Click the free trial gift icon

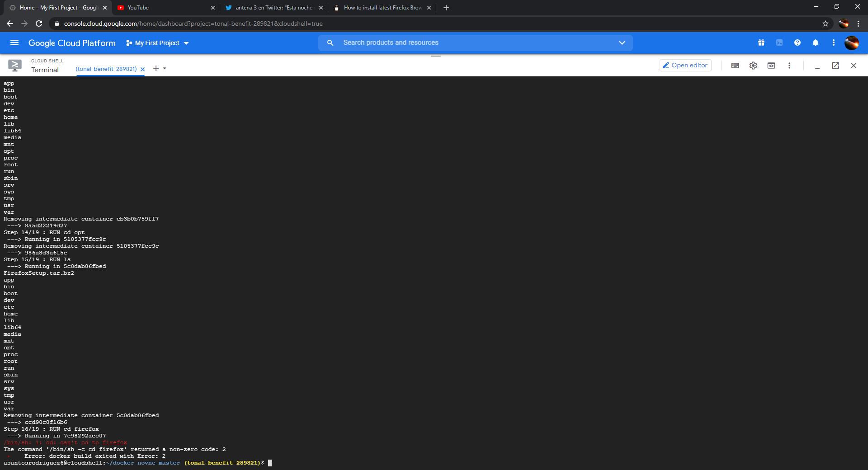[761, 42]
